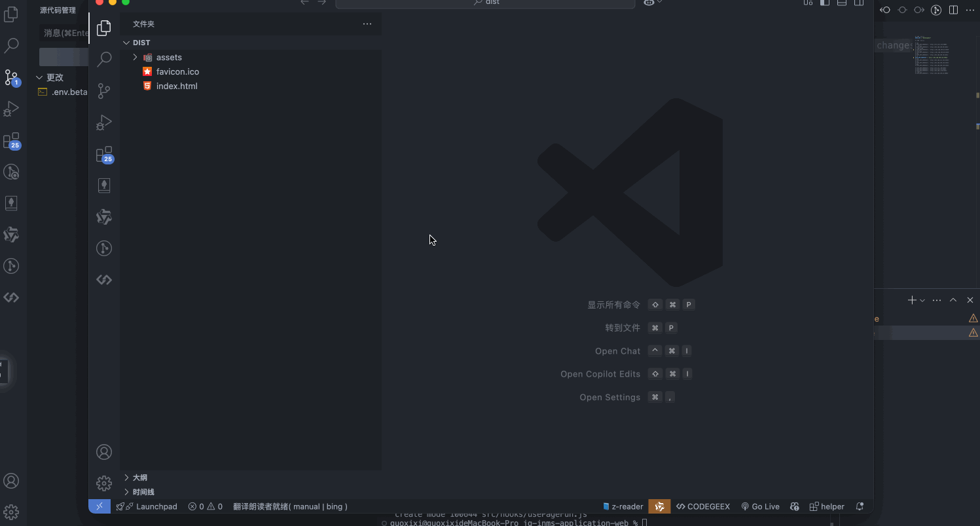Open Run and Debug in the front window activity bar

pyautogui.click(x=104, y=122)
